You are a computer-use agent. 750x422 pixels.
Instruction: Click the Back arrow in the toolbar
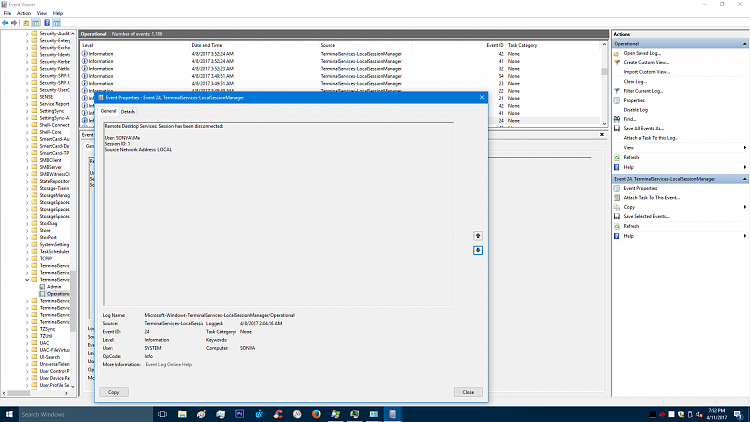coord(5,23)
